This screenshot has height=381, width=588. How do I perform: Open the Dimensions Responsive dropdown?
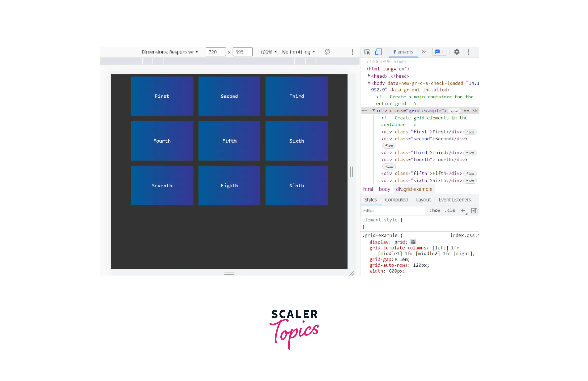170,52
